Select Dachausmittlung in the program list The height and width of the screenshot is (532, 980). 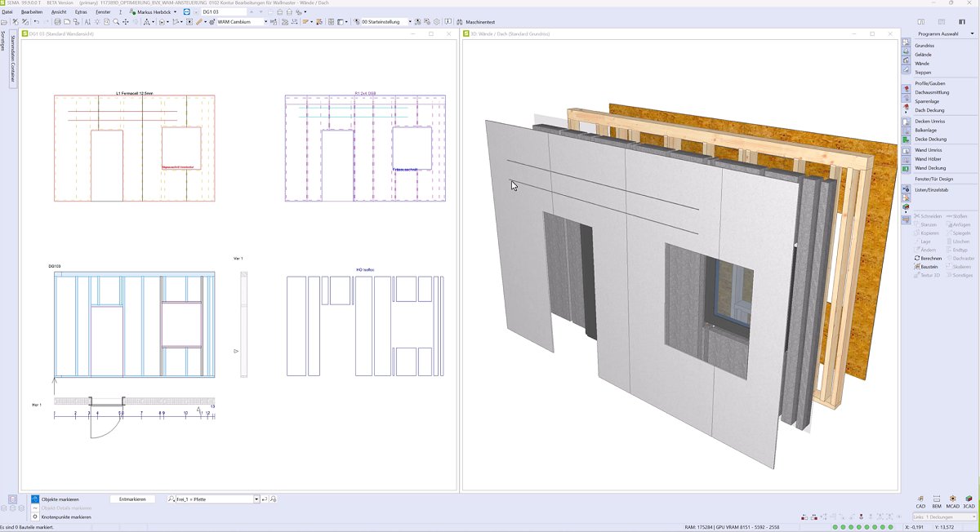932,92
